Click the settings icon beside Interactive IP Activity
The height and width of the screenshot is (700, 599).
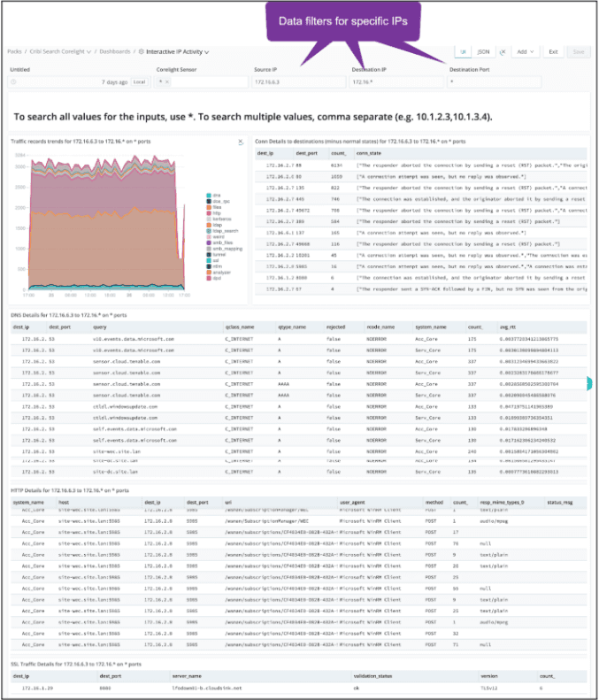(x=141, y=52)
